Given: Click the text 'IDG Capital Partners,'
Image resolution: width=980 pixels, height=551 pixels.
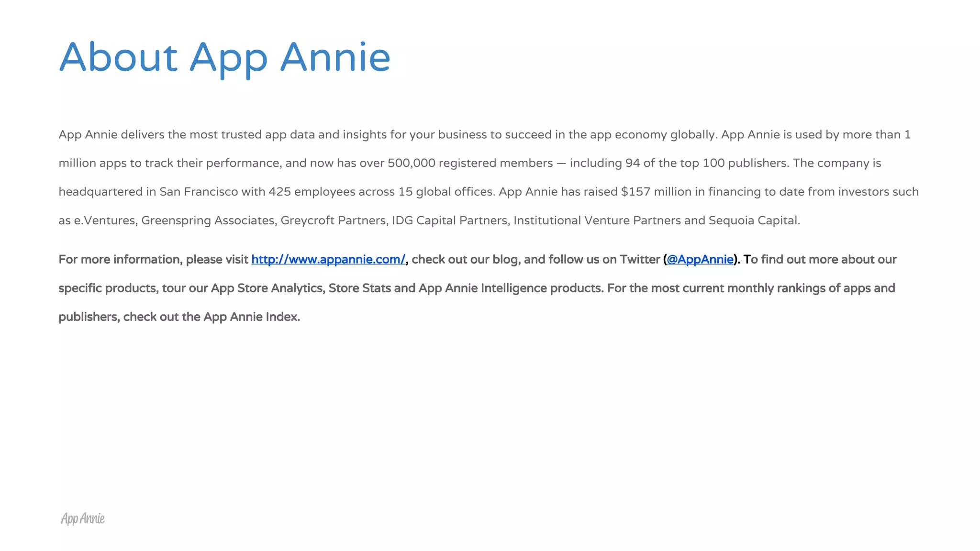Looking at the screenshot, I should (x=451, y=220).
